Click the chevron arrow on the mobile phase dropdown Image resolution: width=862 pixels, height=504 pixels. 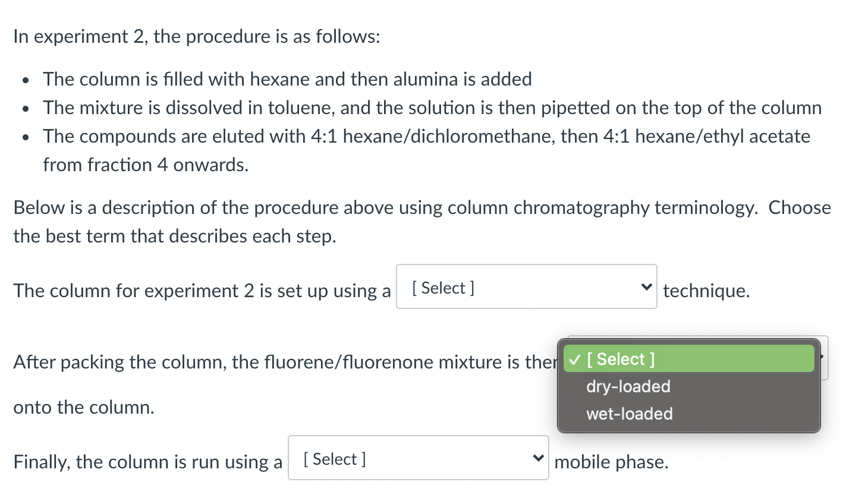click(539, 458)
